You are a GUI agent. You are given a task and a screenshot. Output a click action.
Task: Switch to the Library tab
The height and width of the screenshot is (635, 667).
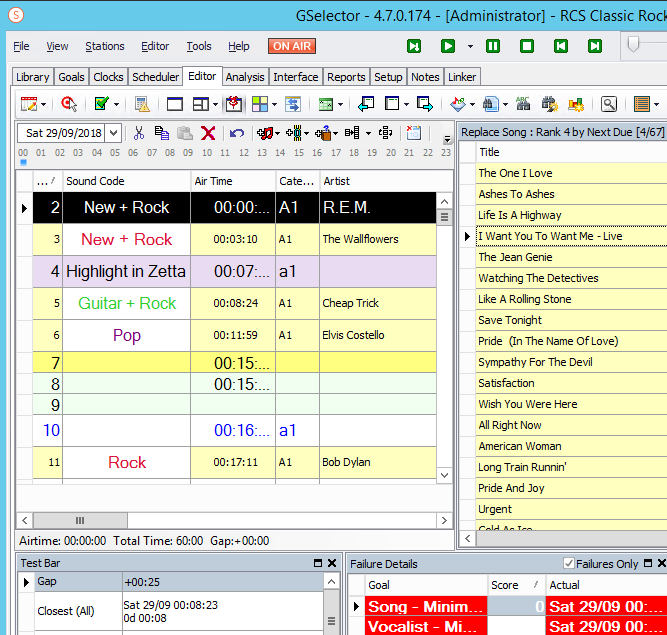click(32, 77)
